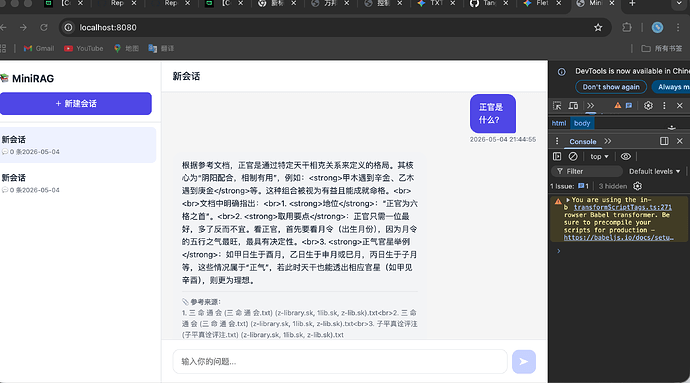This screenshot has width=690, height=383.
Task: Open the apps grid in bookmarks bar
Action: point(3,48)
